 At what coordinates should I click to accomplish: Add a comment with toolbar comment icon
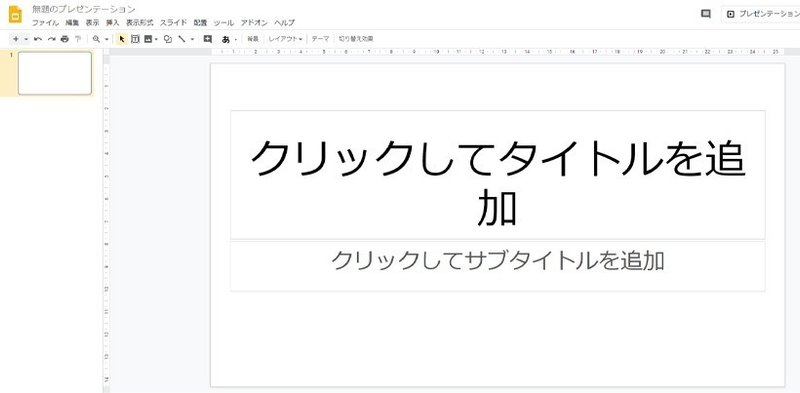tap(207, 39)
